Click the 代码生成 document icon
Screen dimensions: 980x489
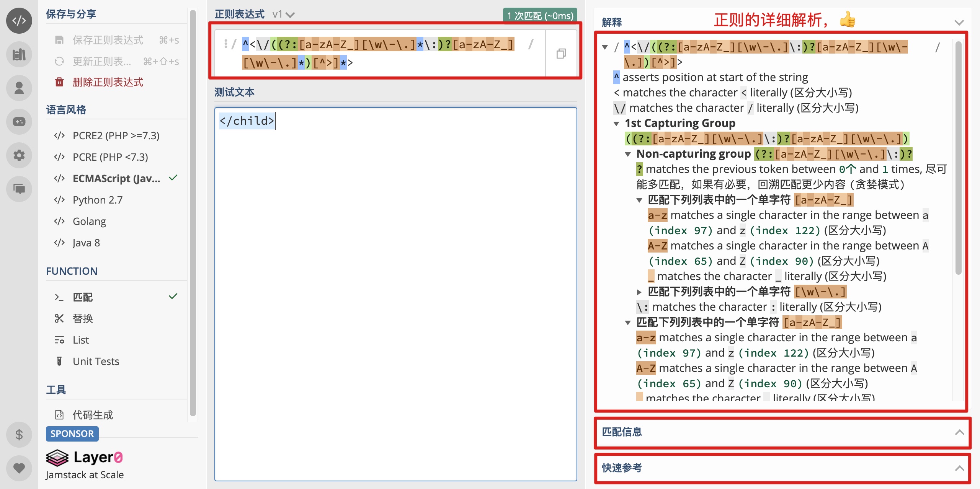[59, 415]
